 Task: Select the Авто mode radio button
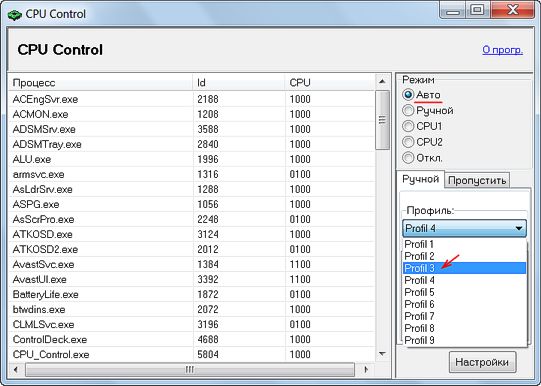[x=408, y=95]
